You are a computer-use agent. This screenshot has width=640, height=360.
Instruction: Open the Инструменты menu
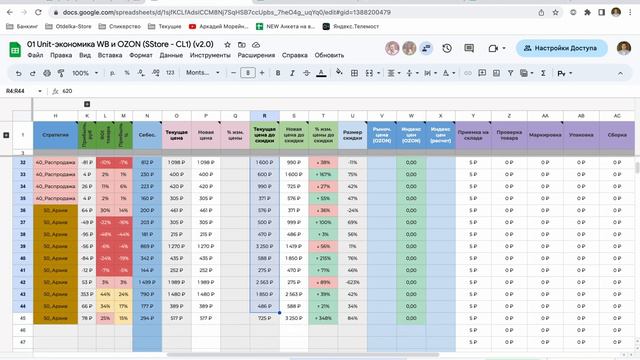[210, 55]
